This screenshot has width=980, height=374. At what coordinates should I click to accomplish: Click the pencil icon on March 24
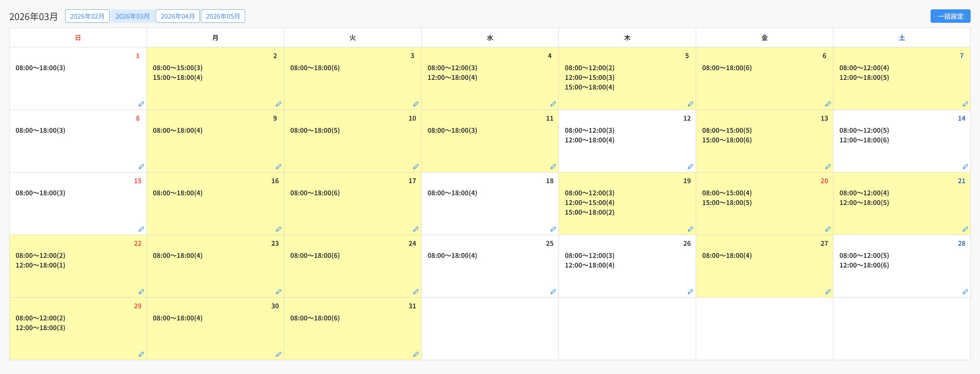click(415, 291)
